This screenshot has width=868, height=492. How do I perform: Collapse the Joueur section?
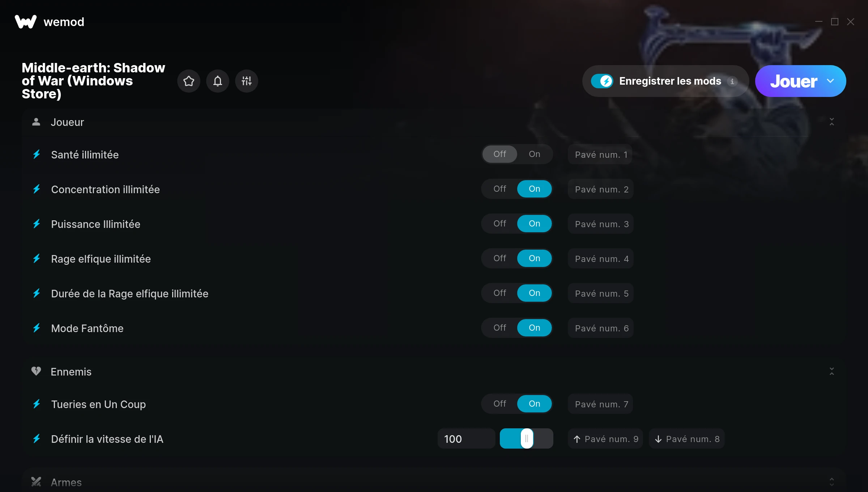pyautogui.click(x=831, y=122)
